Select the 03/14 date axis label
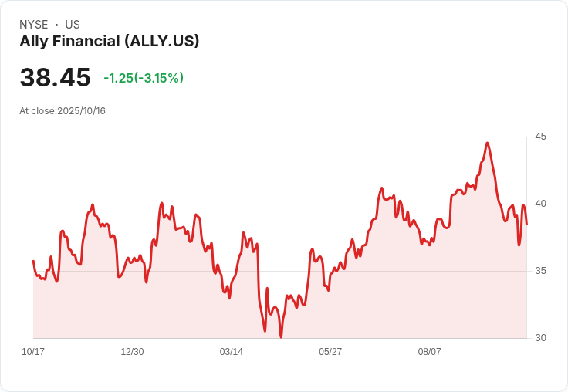 tap(231, 351)
